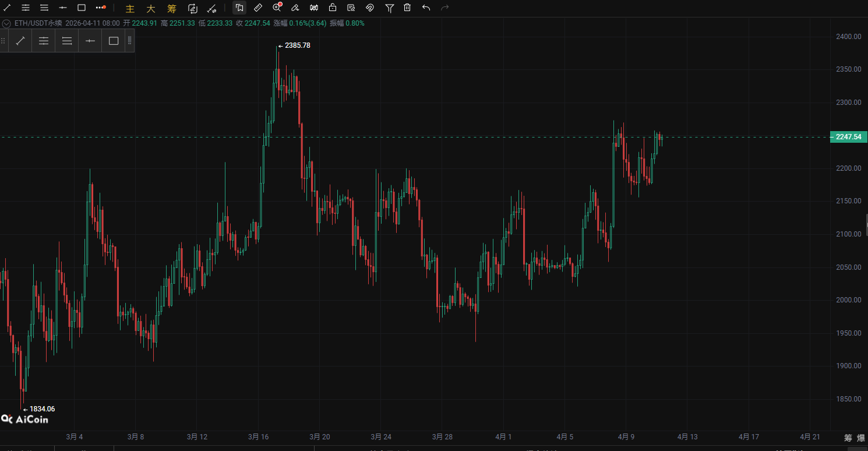Pick the three horizontal lines tool in top toolbar
Screen dimensions: 868x451
[44, 8]
